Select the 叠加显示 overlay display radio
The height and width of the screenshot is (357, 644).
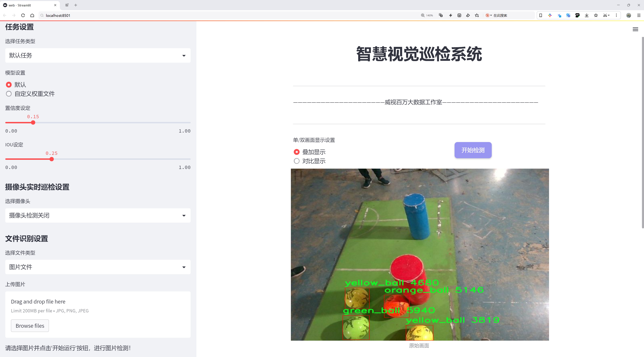pos(297,152)
